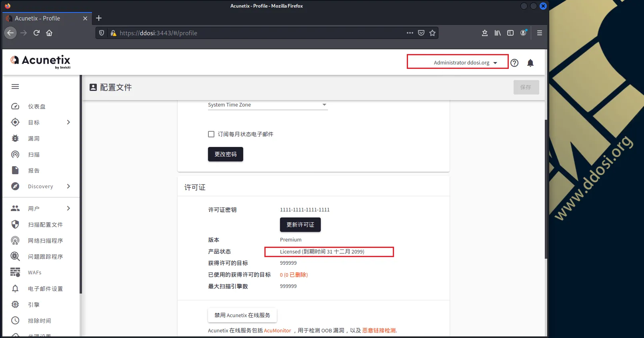This screenshot has width=644, height=338.
Task: Select the Acunetix - Profile tab
Action: coord(47,18)
